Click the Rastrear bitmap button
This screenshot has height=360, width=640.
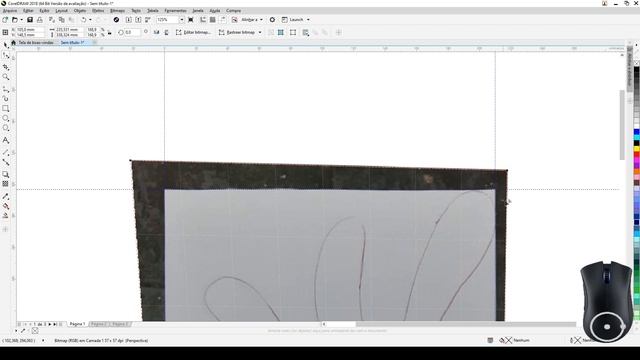pos(237,32)
